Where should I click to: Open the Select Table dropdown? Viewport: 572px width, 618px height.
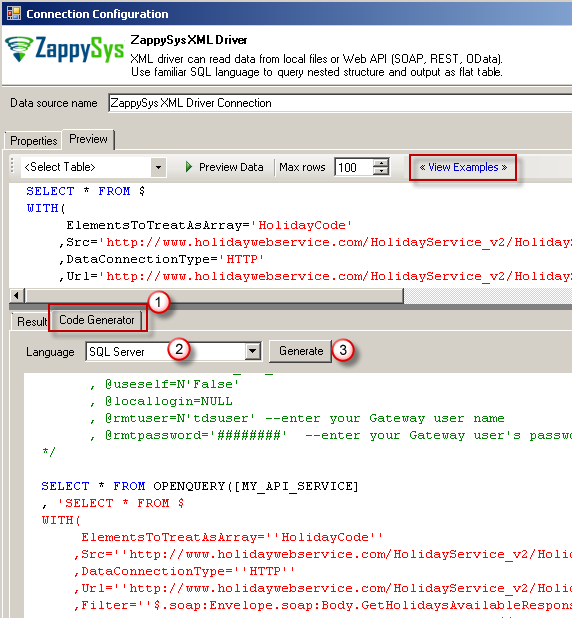click(94, 167)
